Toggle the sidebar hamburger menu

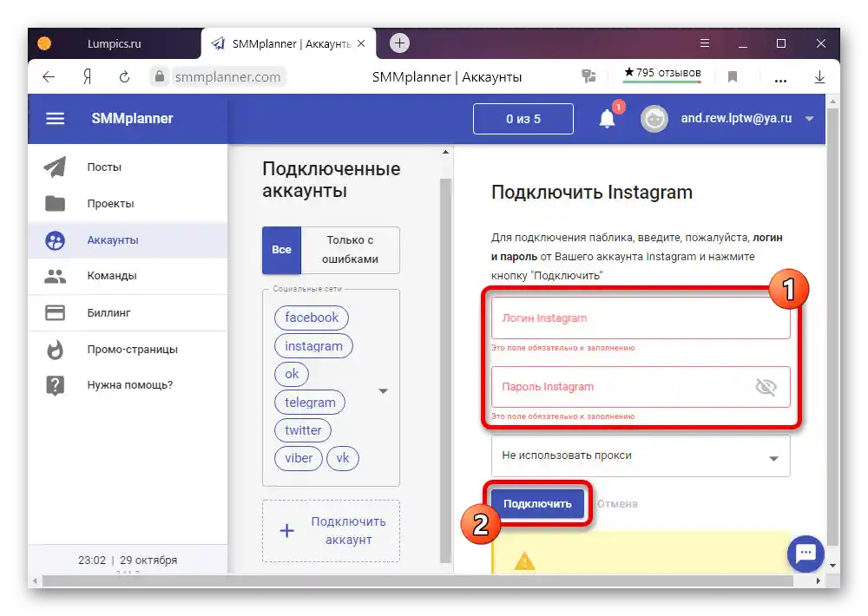tap(55, 119)
